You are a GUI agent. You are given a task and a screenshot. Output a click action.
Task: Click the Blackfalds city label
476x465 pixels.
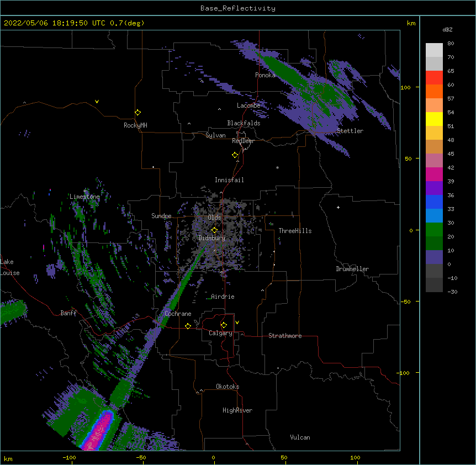pos(244,123)
